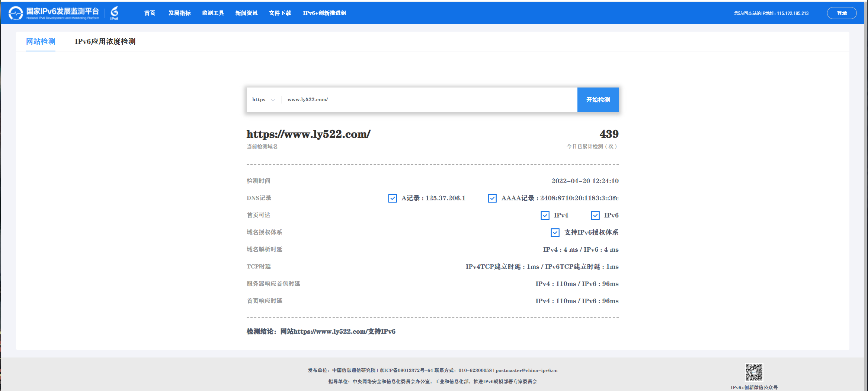Screen dimensions: 868x391
Task: Click the 开始检测 button
Action: (598, 99)
